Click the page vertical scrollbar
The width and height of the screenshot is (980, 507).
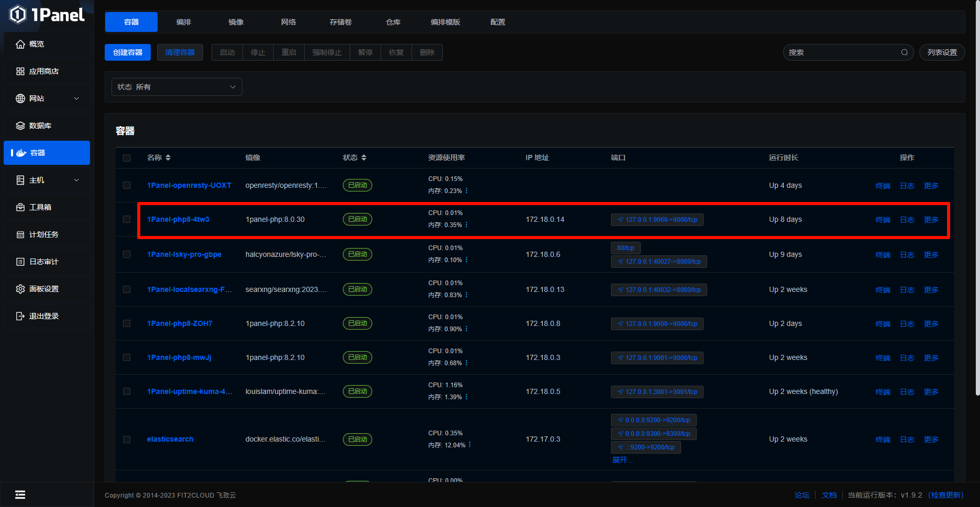[977, 197]
